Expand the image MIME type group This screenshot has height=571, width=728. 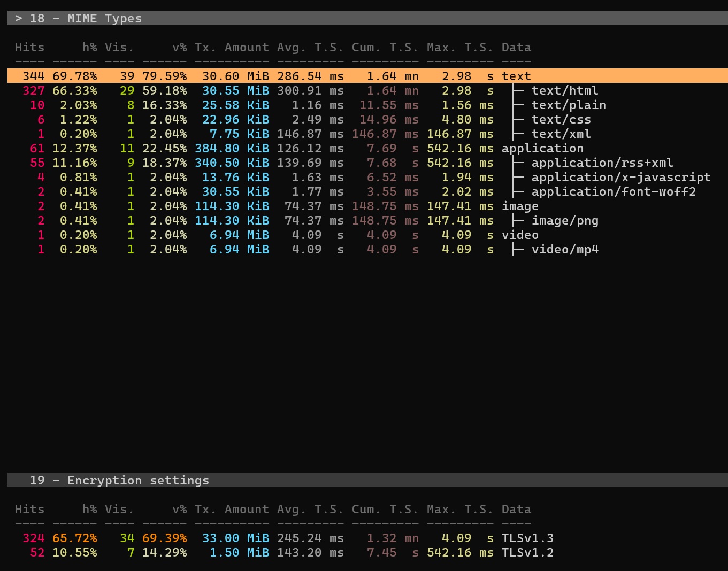[x=519, y=206]
